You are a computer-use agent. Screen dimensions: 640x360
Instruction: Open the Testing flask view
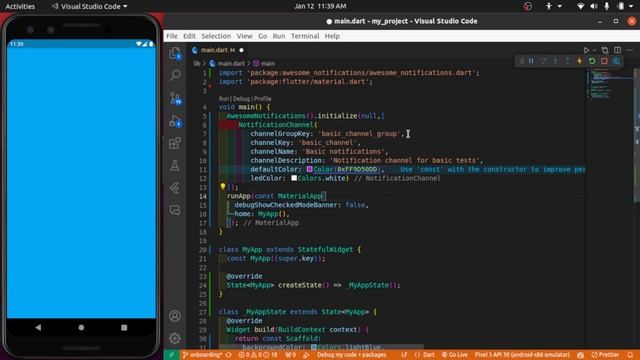175,165
